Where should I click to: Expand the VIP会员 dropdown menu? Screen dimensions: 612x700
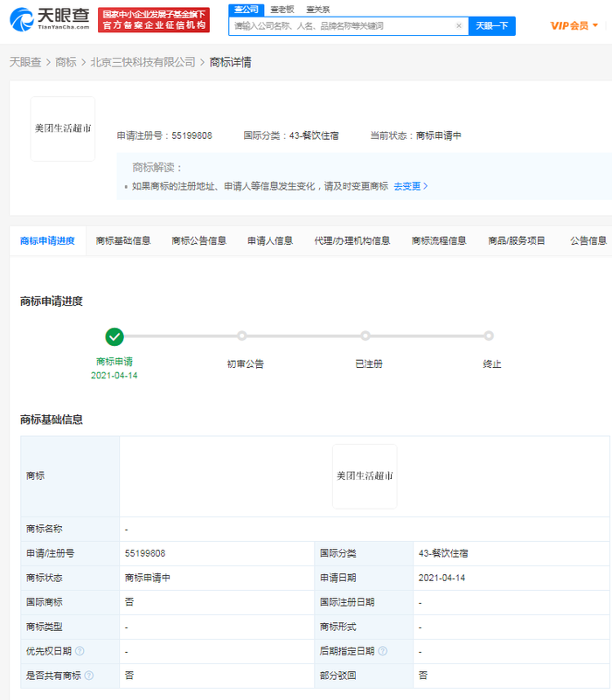[574, 26]
